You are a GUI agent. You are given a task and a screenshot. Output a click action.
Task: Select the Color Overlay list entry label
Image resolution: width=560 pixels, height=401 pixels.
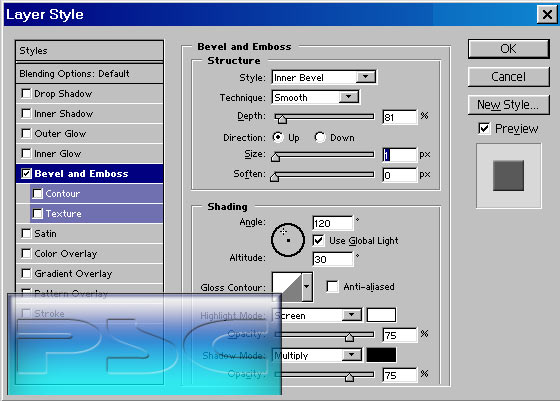coord(66,254)
